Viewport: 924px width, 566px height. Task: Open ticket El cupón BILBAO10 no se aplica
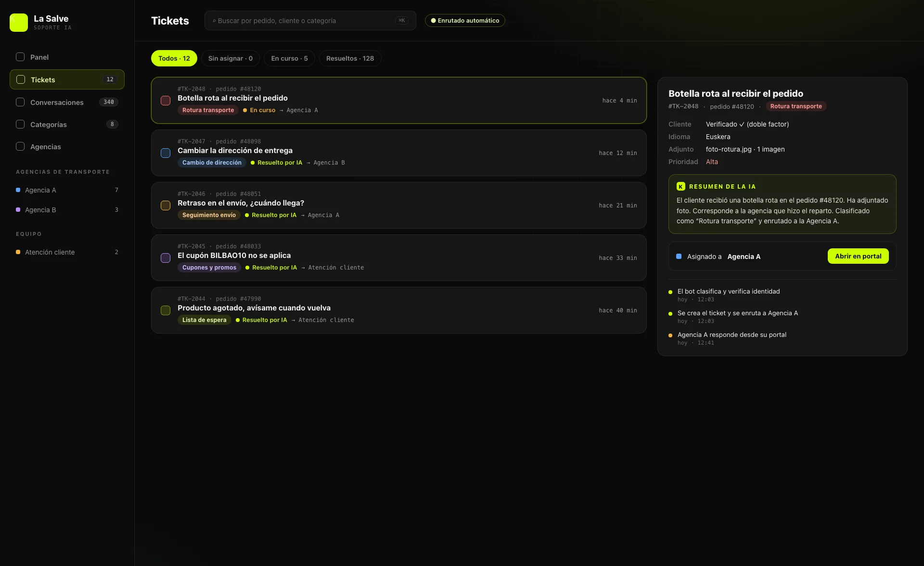click(x=398, y=257)
